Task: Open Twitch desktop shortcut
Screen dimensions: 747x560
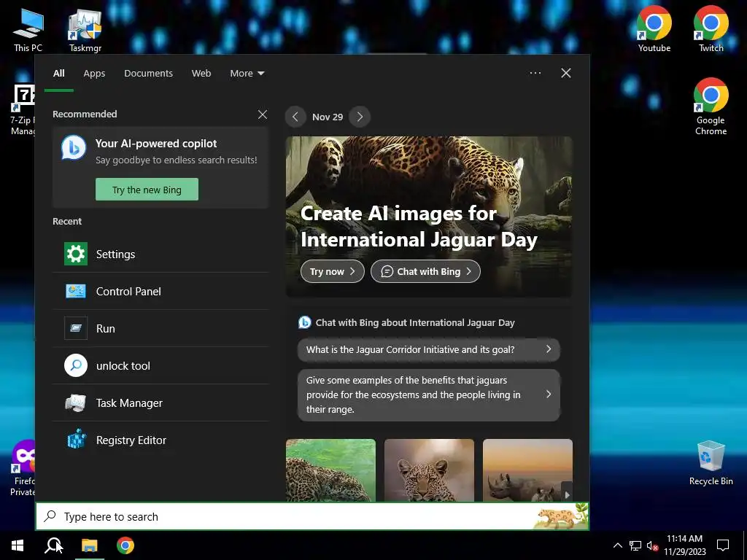Action: point(711,28)
